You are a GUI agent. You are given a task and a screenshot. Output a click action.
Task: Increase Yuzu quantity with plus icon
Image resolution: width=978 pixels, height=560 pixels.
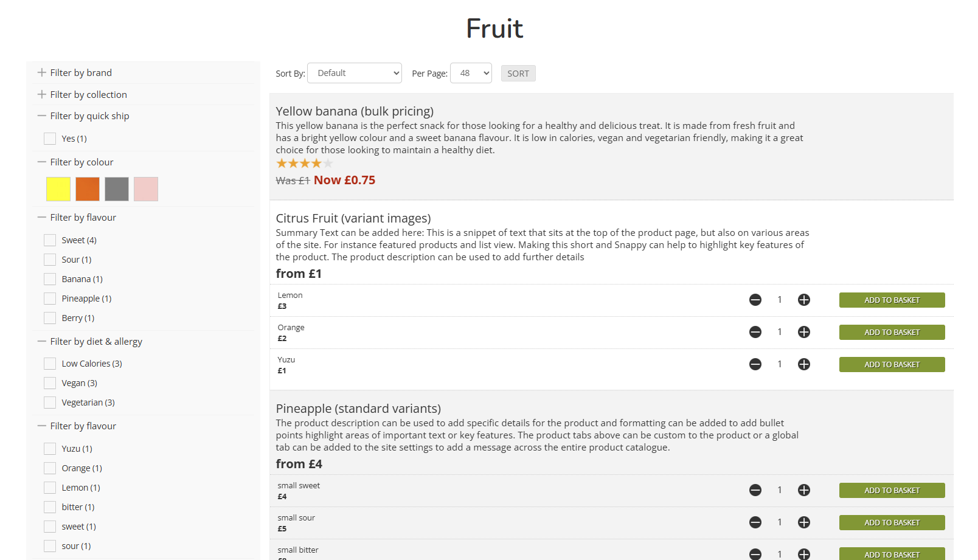[x=803, y=364]
